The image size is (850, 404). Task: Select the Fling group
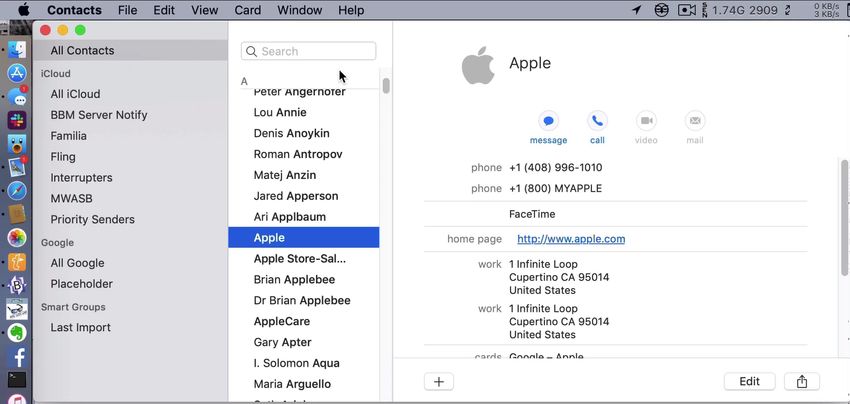63,157
